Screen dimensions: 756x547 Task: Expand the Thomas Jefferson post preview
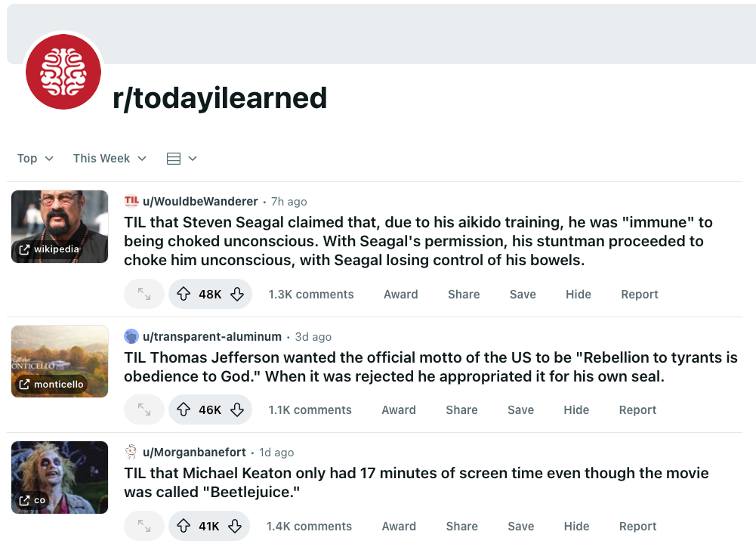[144, 410]
